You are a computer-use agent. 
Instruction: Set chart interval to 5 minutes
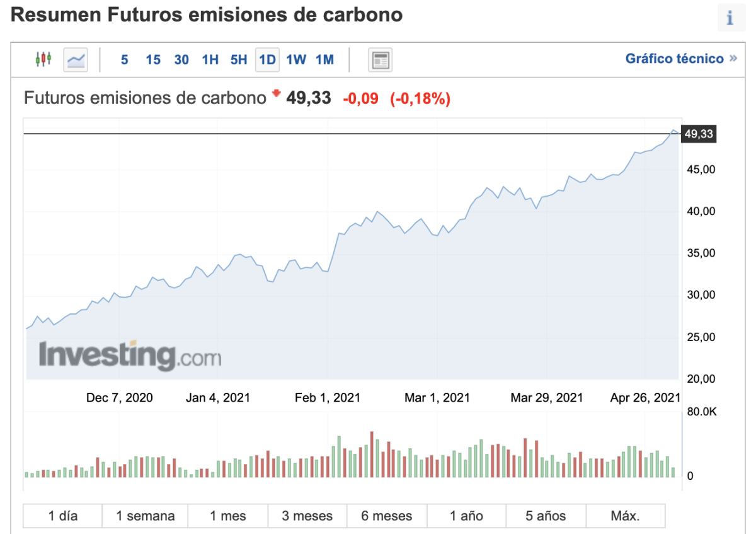(x=125, y=60)
